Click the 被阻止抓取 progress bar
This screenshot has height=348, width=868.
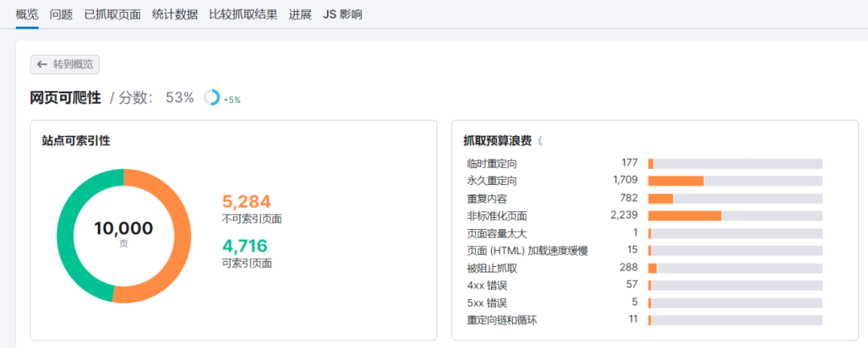[x=735, y=268]
